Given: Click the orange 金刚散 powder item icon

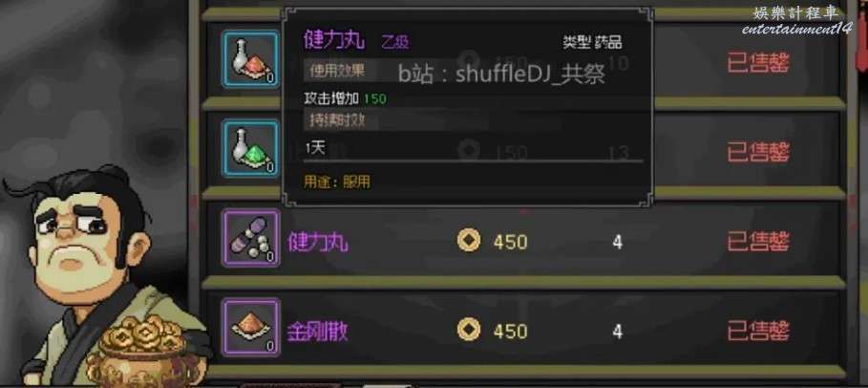Looking at the screenshot, I should click(251, 328).
